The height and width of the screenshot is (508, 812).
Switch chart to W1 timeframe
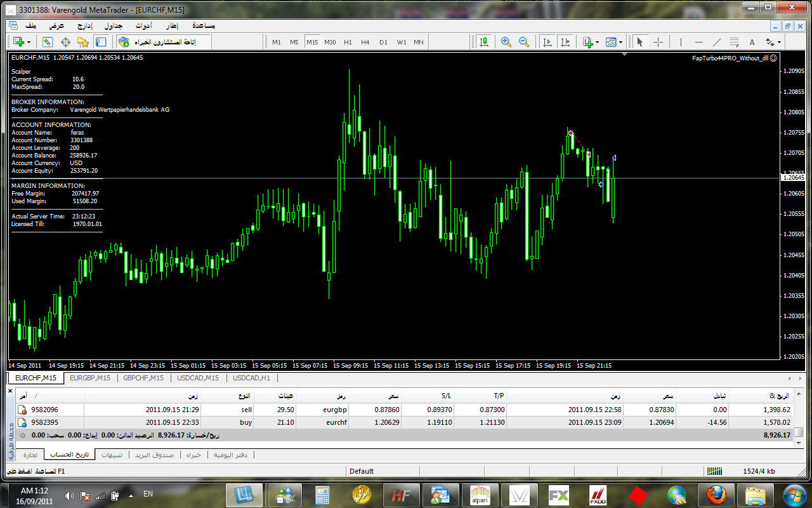[402, 42]
